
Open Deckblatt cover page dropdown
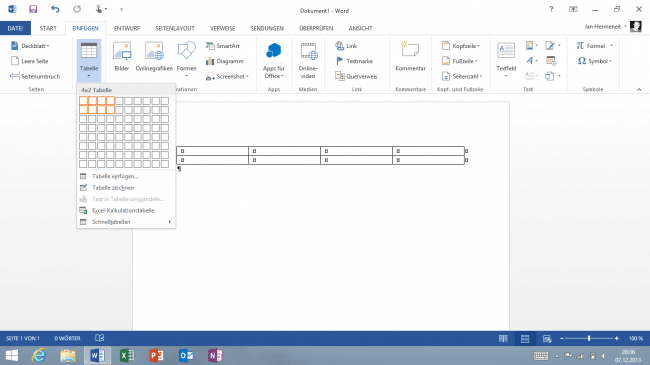pos(30,46)
